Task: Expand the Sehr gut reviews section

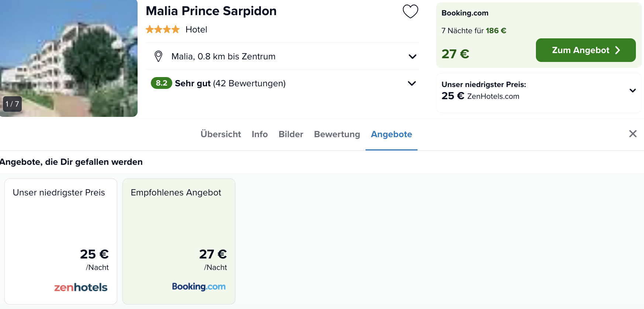Action: (x=412, y=83)
